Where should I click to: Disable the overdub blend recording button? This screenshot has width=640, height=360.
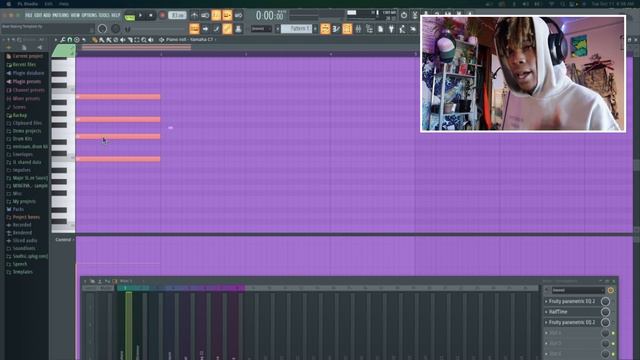tap(227, 15)
